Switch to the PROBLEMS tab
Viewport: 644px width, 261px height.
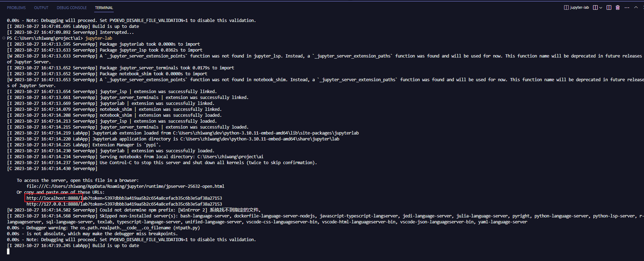pos(16,8)
